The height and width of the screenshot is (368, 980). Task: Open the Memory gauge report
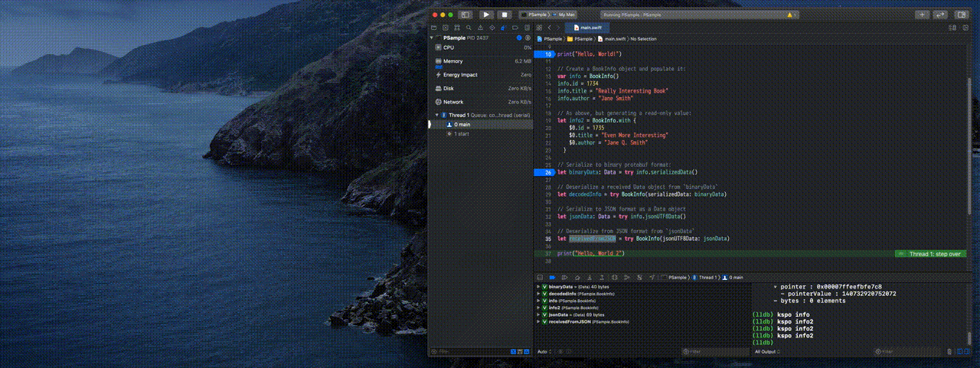point(452,61)
